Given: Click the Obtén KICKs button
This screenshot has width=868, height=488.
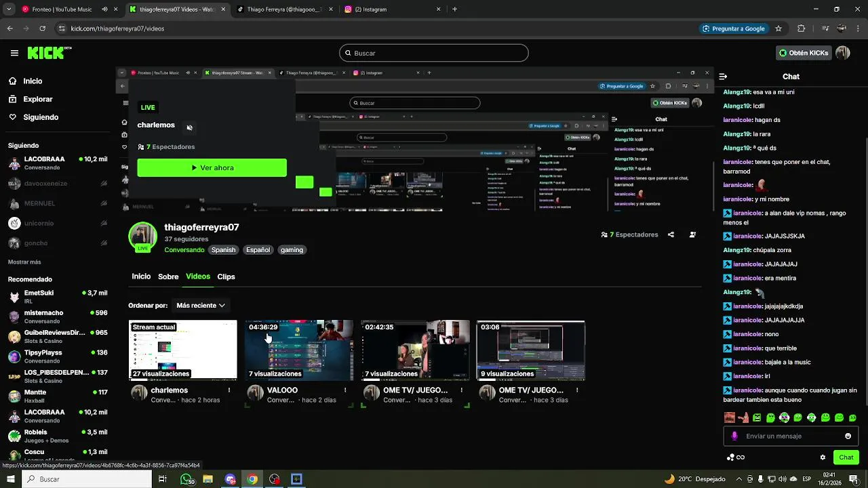Looking at the screenshot, I should tap(804, 53).
